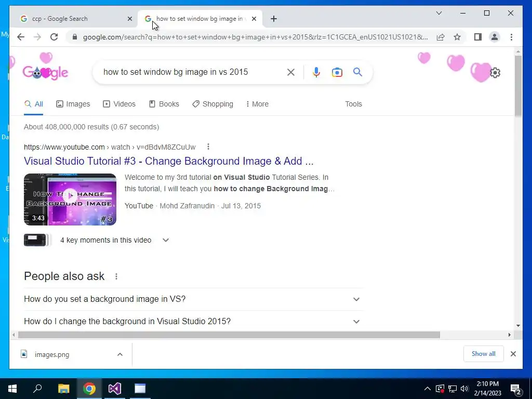Open images.png download options chevron

click(120, 354)
